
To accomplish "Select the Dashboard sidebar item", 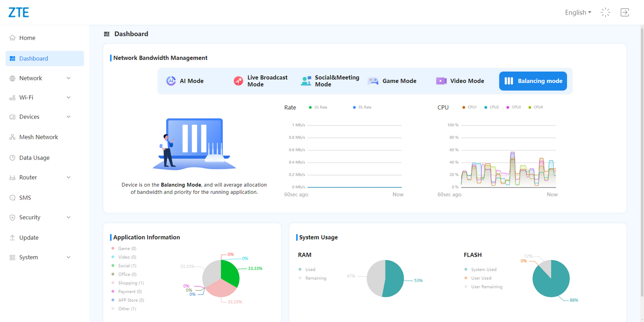I will pyautogui.click(x=33, y=58).
